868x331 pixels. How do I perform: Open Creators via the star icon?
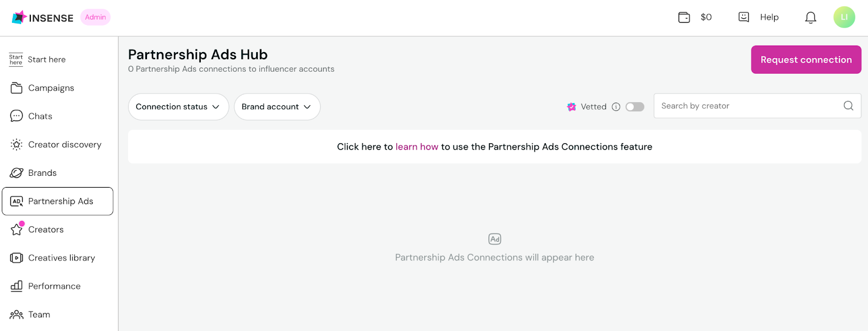pos(17,230)
